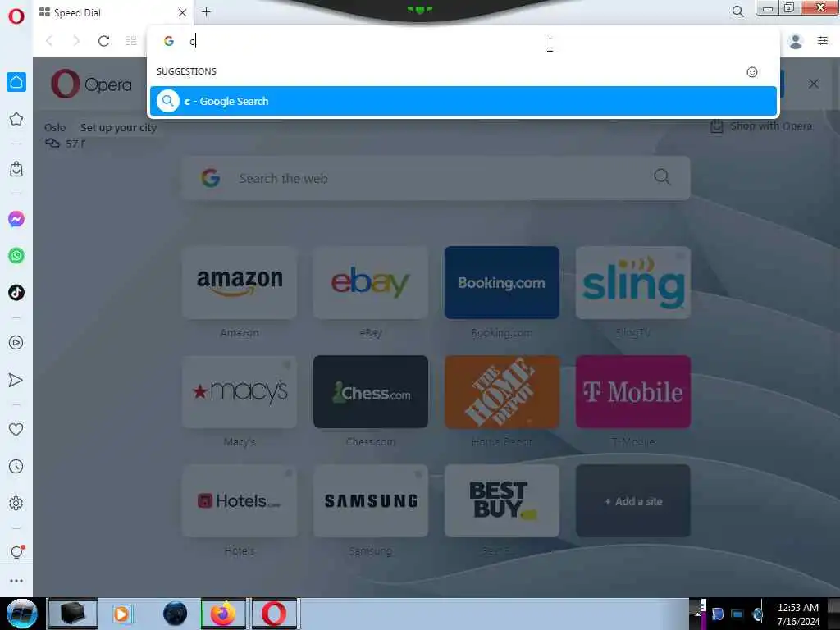Reload the page with the refresh icon
The width and height of the screenshot is (840, 630).
pyautogui.click(x=103, y=41)
